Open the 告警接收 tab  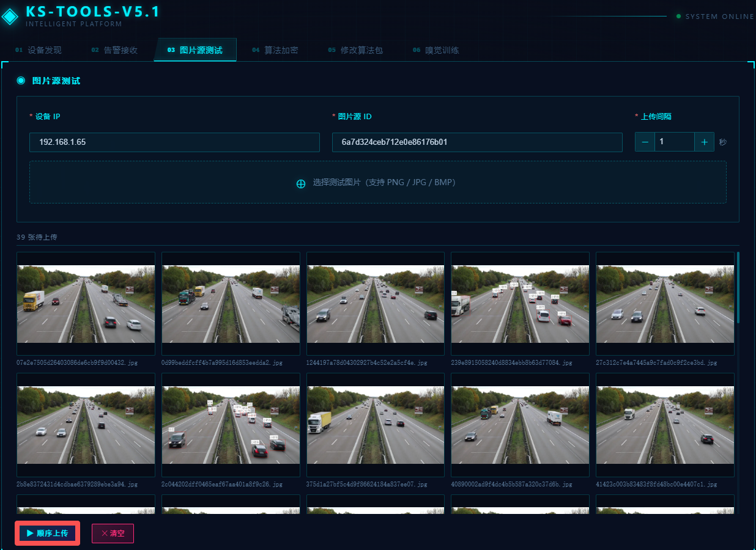pyautogui.click(x=115, y=50)
